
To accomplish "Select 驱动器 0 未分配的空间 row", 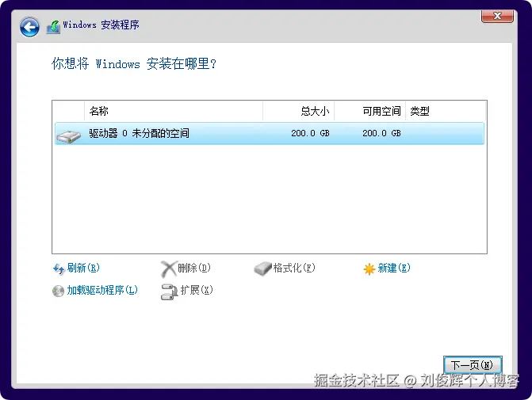I will coord(270,133).
